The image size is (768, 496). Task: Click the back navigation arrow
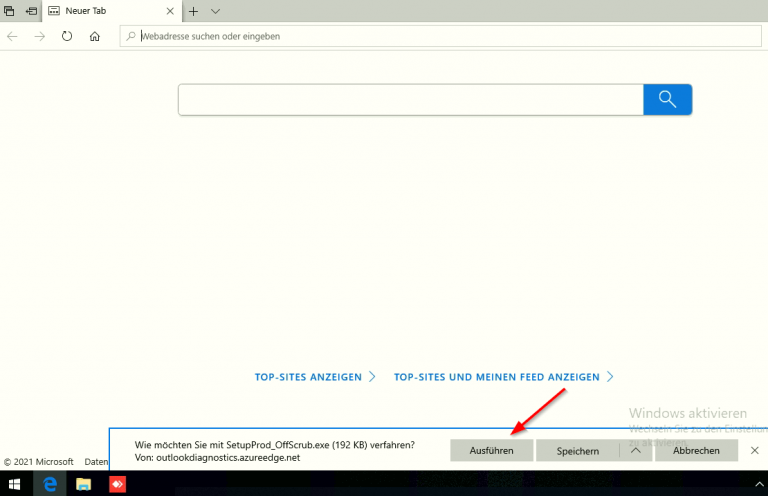coord(12,36)
